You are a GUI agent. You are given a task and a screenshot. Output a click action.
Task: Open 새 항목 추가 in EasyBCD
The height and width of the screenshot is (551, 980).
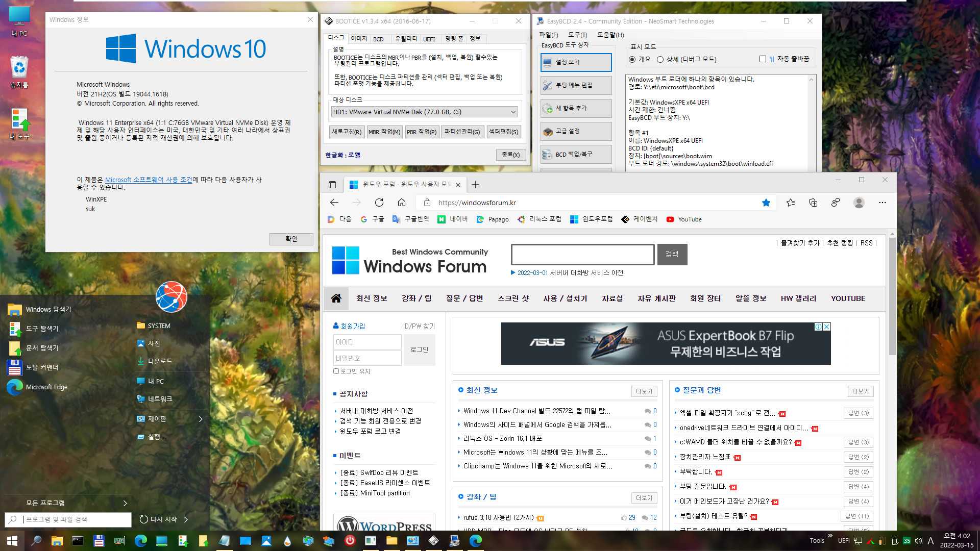(576, 108)
